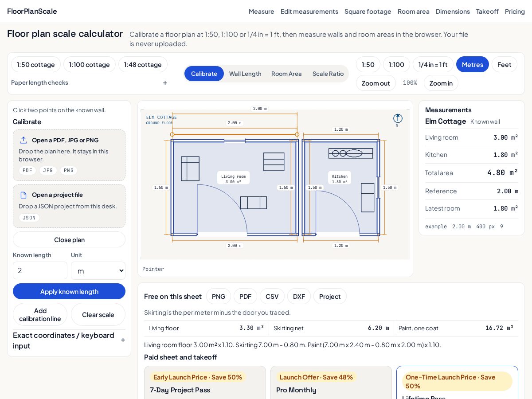Select the 1:50 scale preset
The height and width of the screenshot is (399, 532).
click(368, 64)
